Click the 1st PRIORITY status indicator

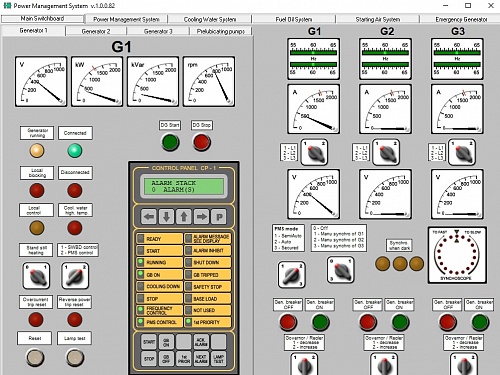pyautogui.click(x=208, y=322)
